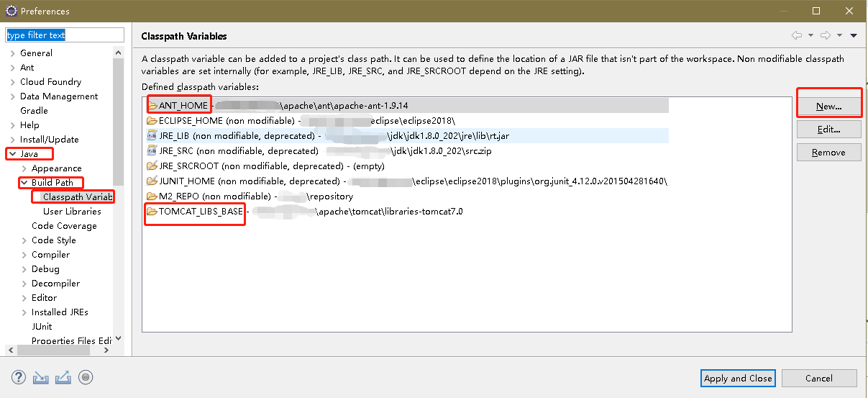
Task: Click the jar icon beside JRE_LIB
Action: point(152,135)
